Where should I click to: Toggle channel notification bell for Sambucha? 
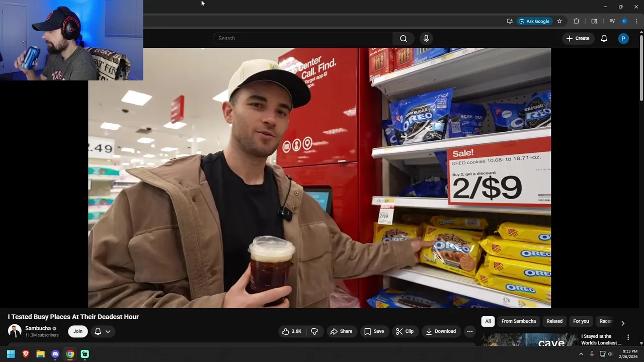(98, 331)
